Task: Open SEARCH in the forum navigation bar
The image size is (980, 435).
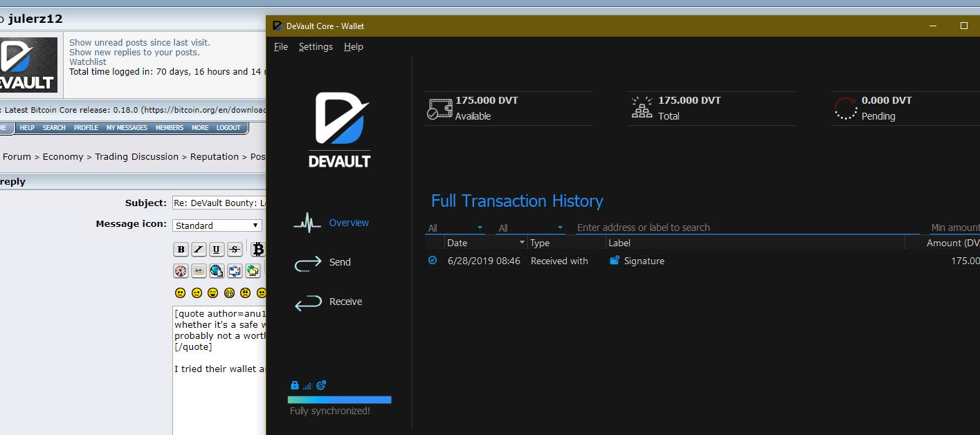Action: [x=54, y=128]
